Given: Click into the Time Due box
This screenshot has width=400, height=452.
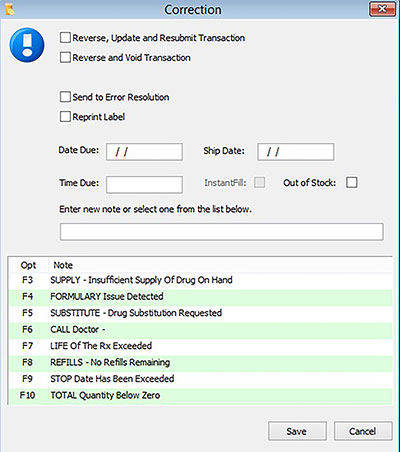Looking at the screenshot, I should [x=144, y=185].
